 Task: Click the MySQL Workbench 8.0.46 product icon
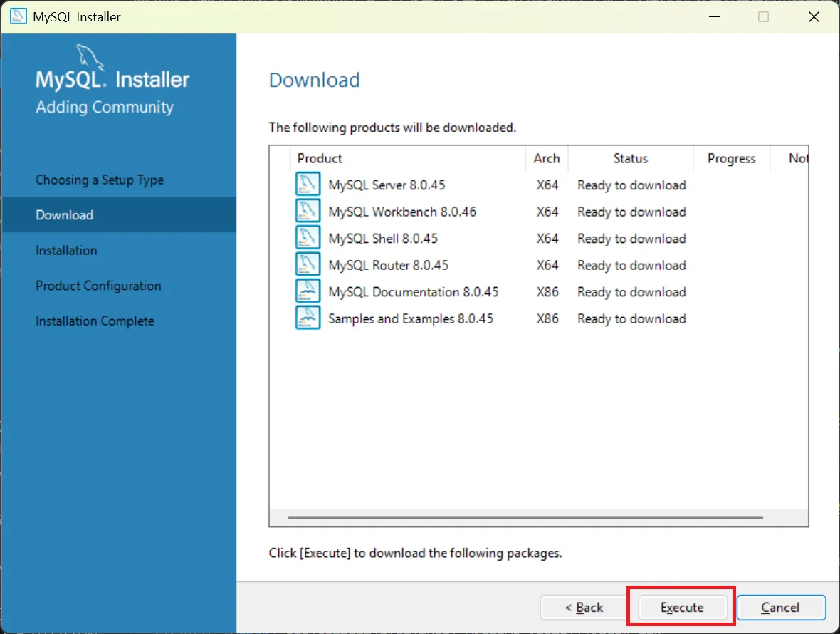coord(308,212)
